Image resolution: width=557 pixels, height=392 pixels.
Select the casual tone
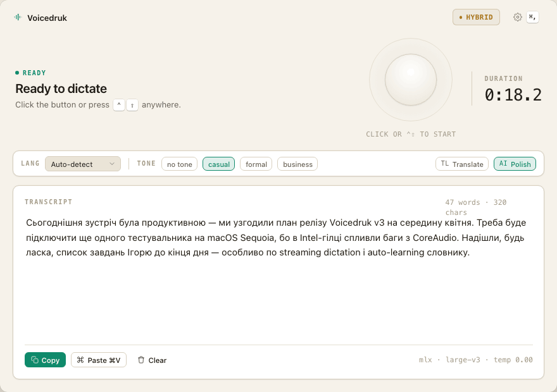[218, 164]
